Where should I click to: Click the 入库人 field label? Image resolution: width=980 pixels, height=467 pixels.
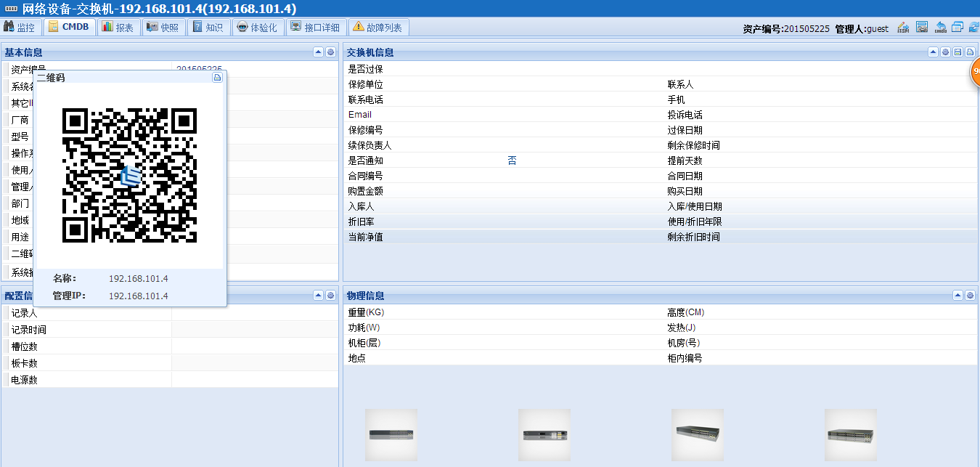point(361,206)
